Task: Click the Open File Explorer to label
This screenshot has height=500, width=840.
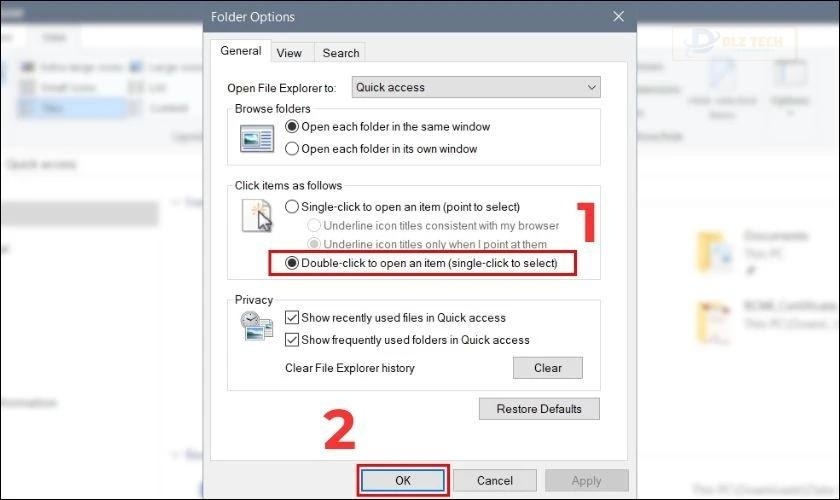Action: click(x=282, y=88)
